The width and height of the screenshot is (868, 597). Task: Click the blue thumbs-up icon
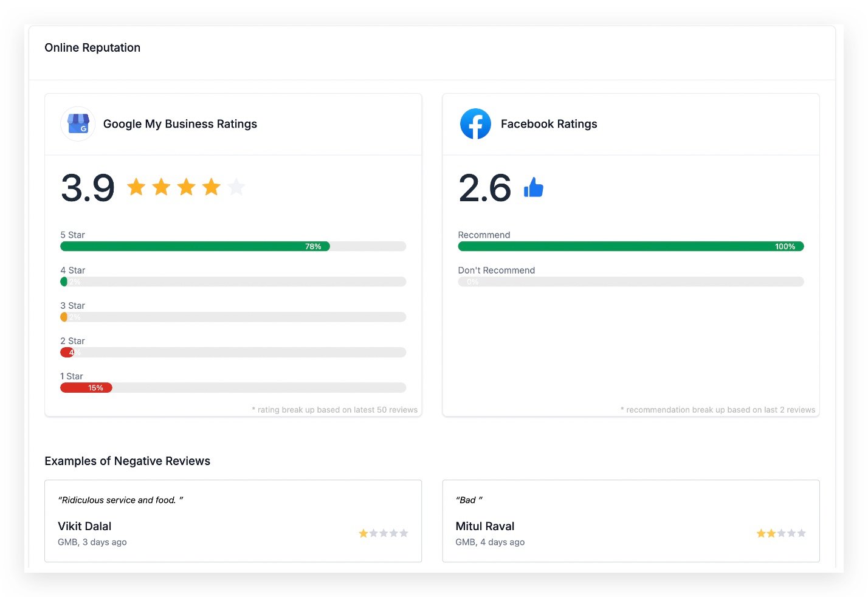pyautogui.click(x=533, y=188)
